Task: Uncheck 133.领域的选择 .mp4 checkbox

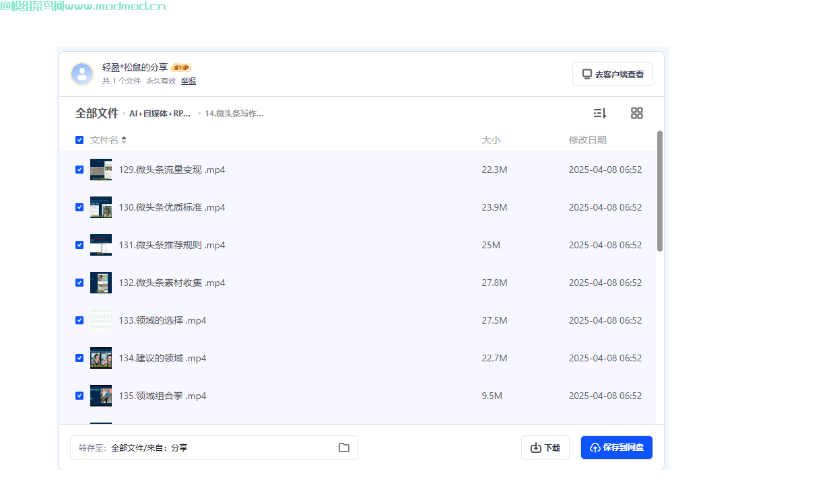Action: pos(79,320)
